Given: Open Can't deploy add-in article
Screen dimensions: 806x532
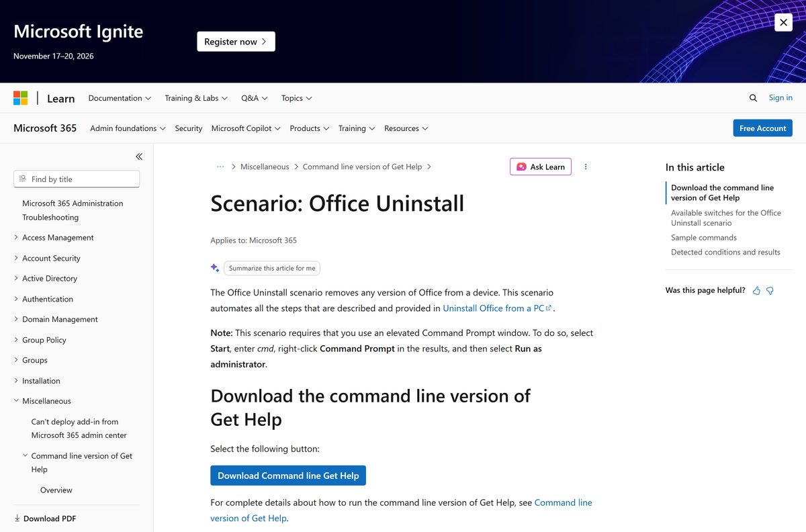Looking at the screenshot, I should tap(79, 429).
